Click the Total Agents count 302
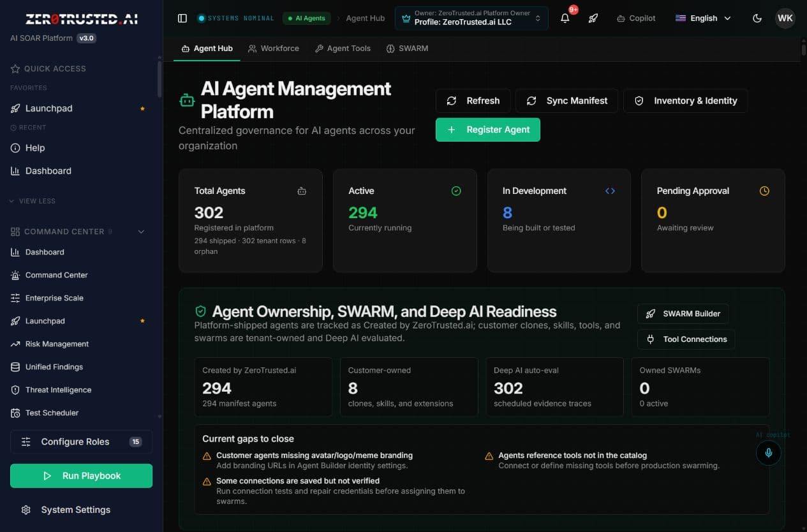Viewport: 807px width, 532px height. click(209, 212)
